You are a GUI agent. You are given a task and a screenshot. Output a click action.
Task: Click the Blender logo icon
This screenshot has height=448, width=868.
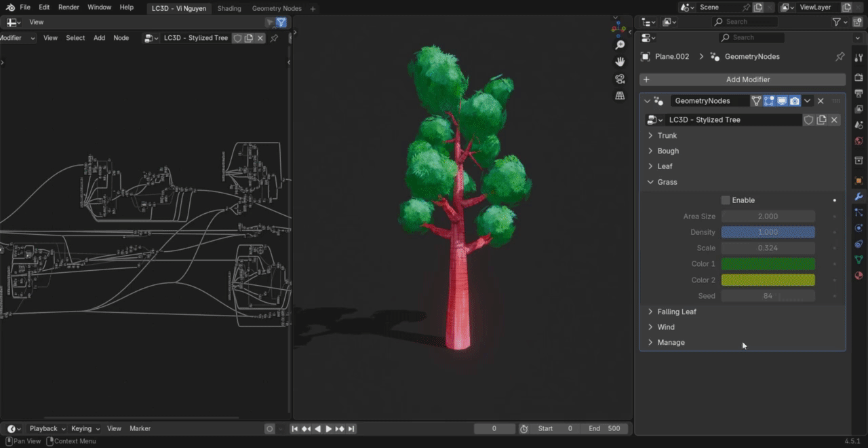tap(10, 7)
